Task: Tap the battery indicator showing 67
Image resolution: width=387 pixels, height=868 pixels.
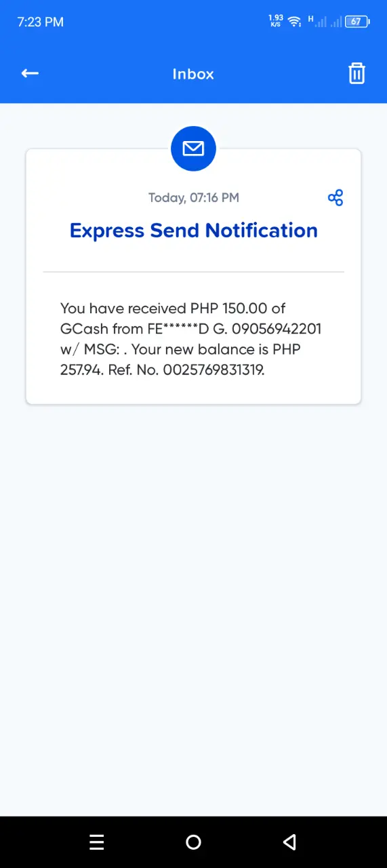Action: [358, 22]
